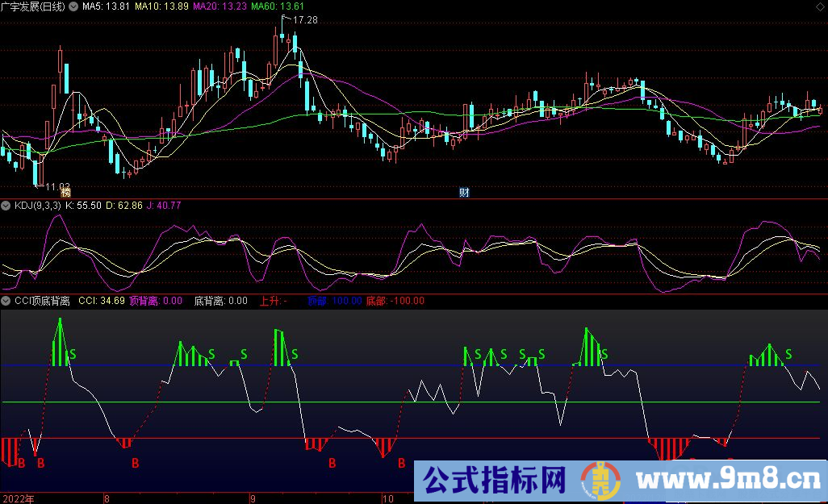
Task: Click the MA10: 13.89 label
Action: coord(161,7)
